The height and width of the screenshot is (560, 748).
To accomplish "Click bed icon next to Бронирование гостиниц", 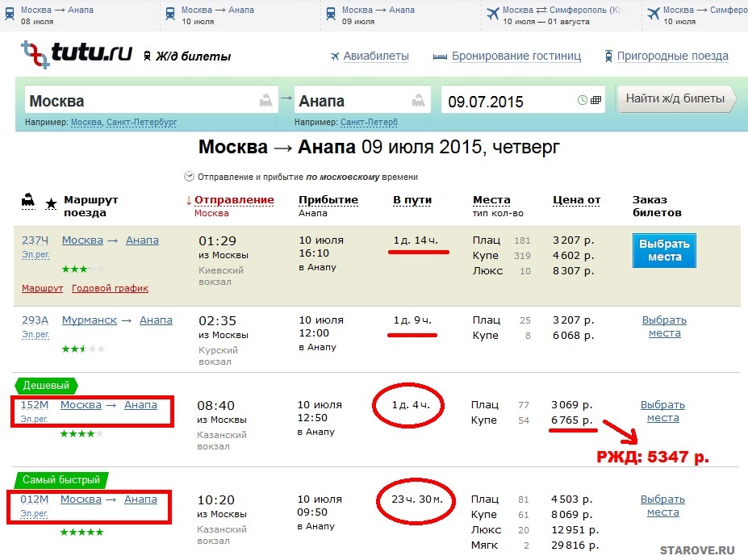I will pos(439,57).
